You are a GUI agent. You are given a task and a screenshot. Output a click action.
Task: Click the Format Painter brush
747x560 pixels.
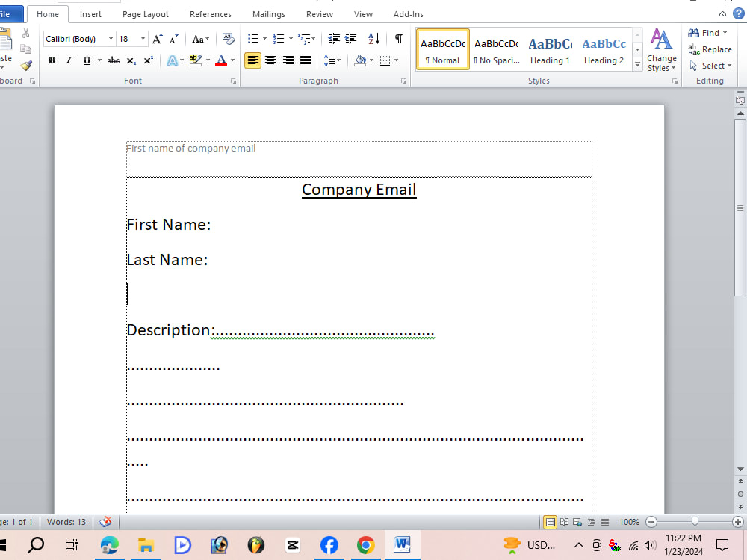26,65
